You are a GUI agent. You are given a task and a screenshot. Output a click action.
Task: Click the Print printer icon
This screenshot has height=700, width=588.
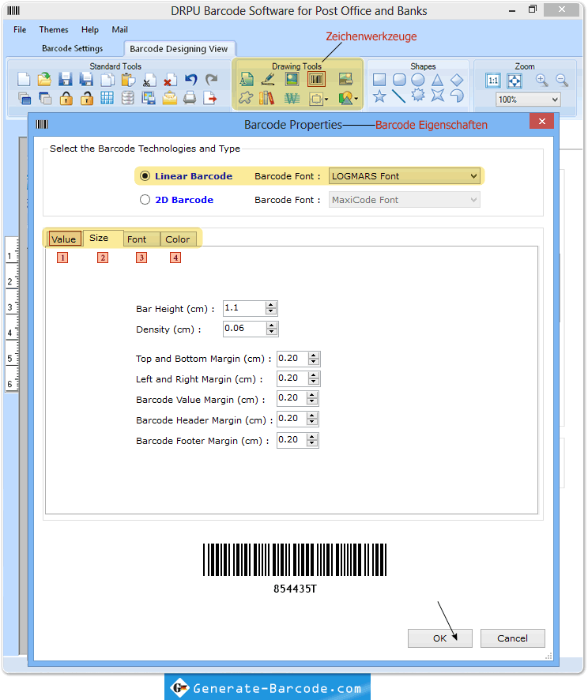190,98
